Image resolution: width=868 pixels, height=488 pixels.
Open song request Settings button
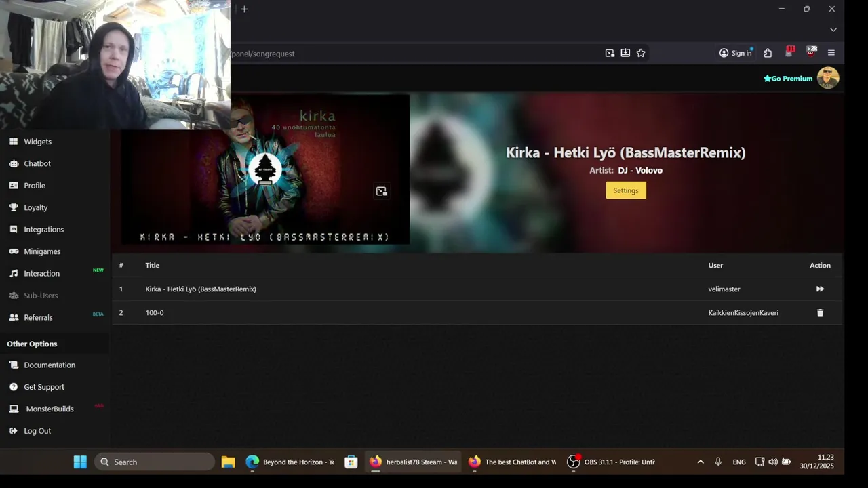626,190
